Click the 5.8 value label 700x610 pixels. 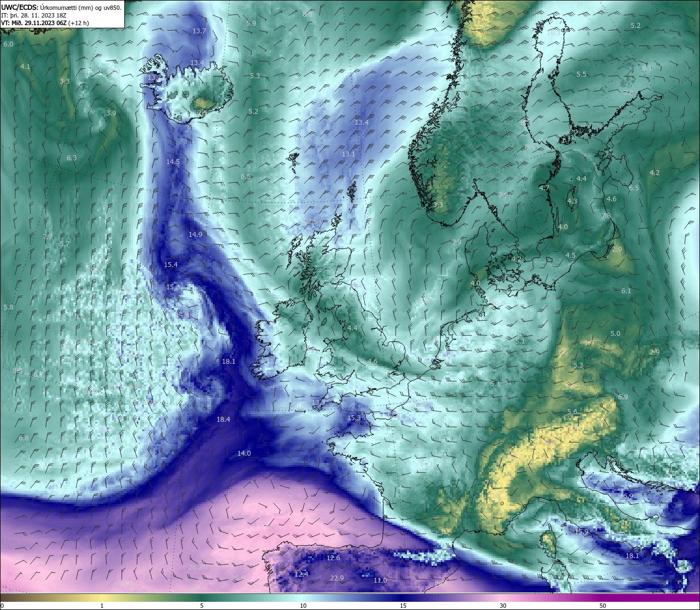pyautogui.click(x=8, y=307)
